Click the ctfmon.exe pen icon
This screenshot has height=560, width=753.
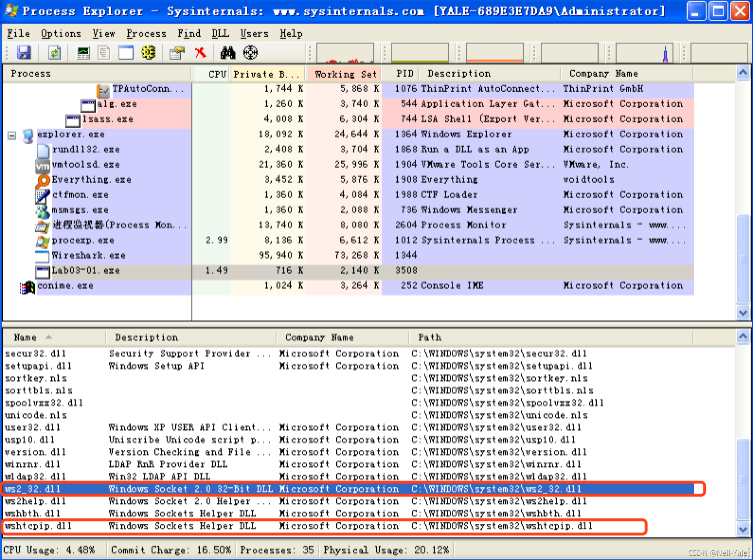coord(43,196)
